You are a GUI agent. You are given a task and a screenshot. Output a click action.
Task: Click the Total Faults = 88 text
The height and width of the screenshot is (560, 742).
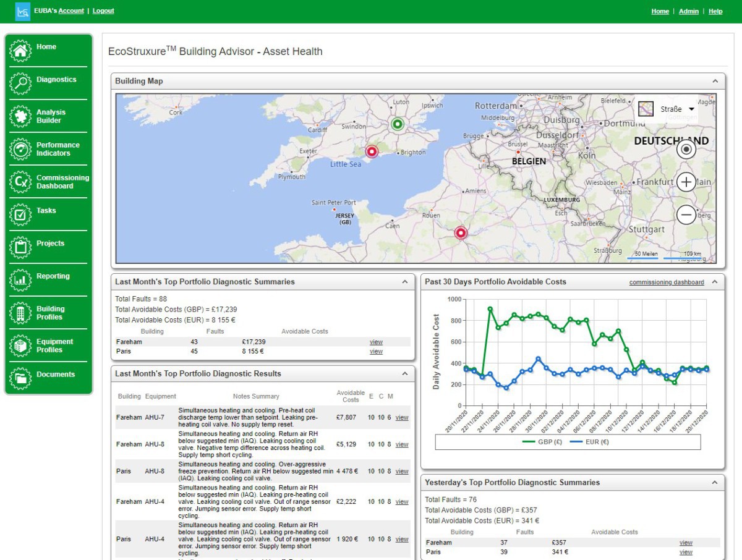point(141,299)
